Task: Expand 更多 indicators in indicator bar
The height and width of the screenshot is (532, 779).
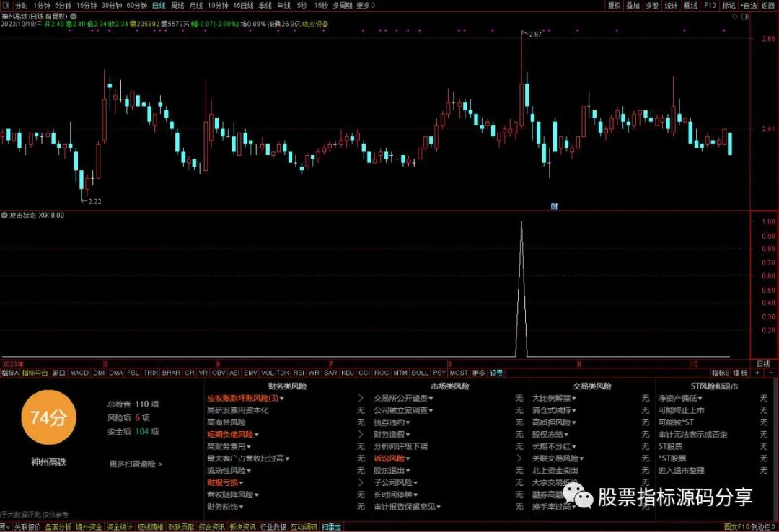Action: [478, 373]
